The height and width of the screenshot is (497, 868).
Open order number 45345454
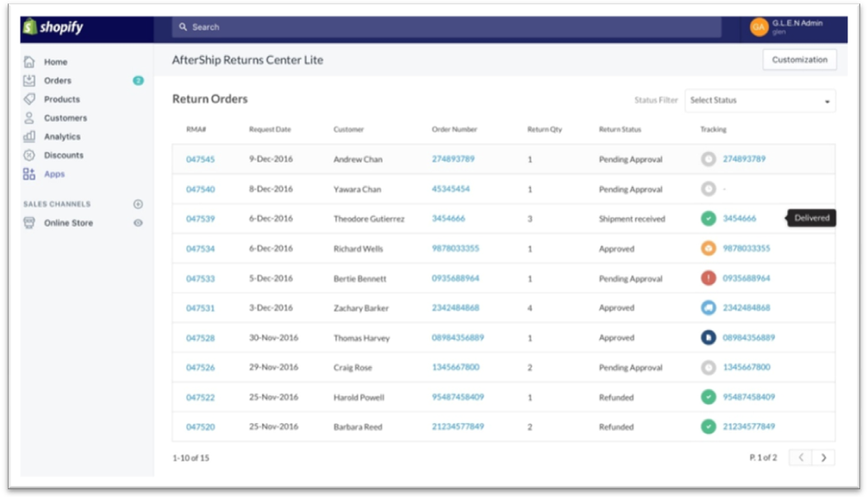tap(450, 189)
